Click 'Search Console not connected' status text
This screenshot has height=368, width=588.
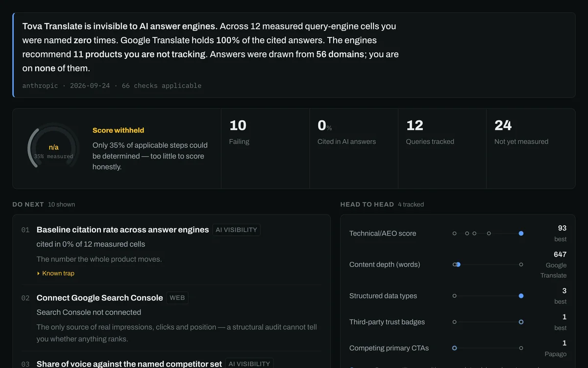(89, 313)
